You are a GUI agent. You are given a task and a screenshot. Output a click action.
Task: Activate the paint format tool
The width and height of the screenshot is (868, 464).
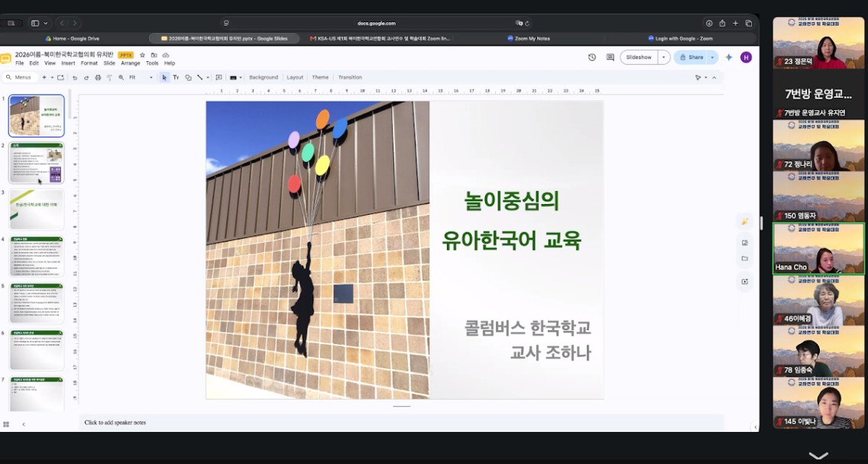coord(109,77)
